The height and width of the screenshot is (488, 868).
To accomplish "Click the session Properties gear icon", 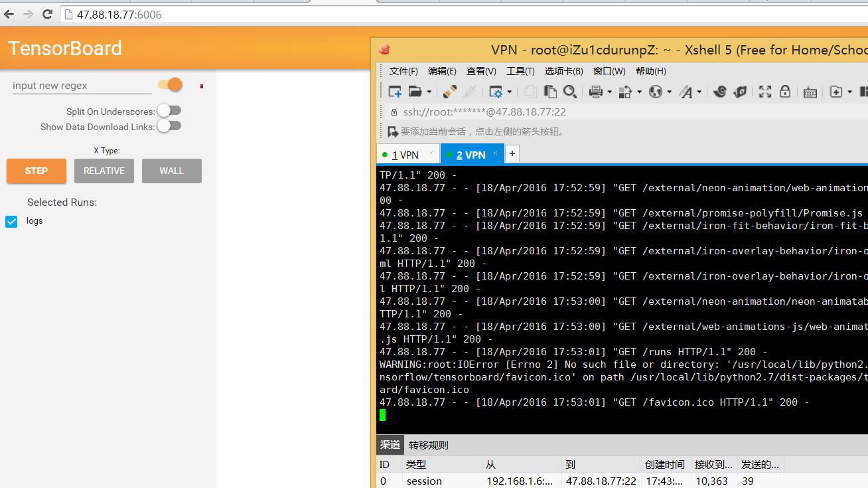I will 496,92.
